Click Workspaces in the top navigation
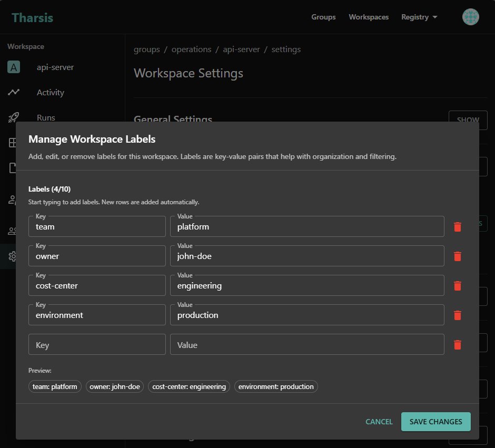 click(x=369, y=17)
